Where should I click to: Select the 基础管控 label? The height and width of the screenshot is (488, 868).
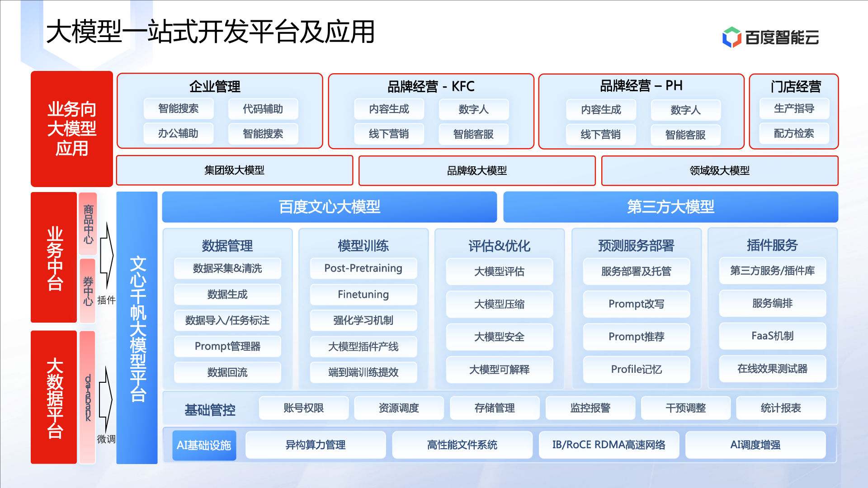(210, 410)
